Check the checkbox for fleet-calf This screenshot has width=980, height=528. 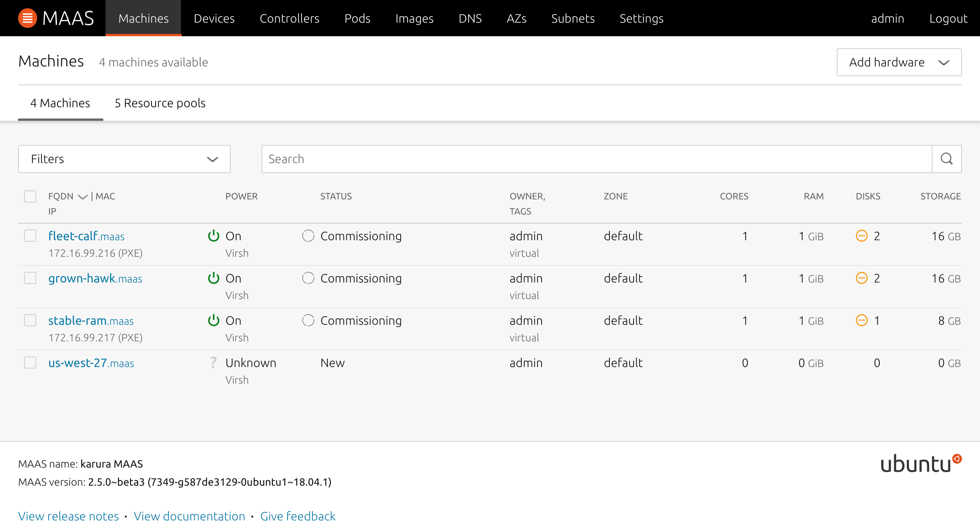(x=30, y=236)
